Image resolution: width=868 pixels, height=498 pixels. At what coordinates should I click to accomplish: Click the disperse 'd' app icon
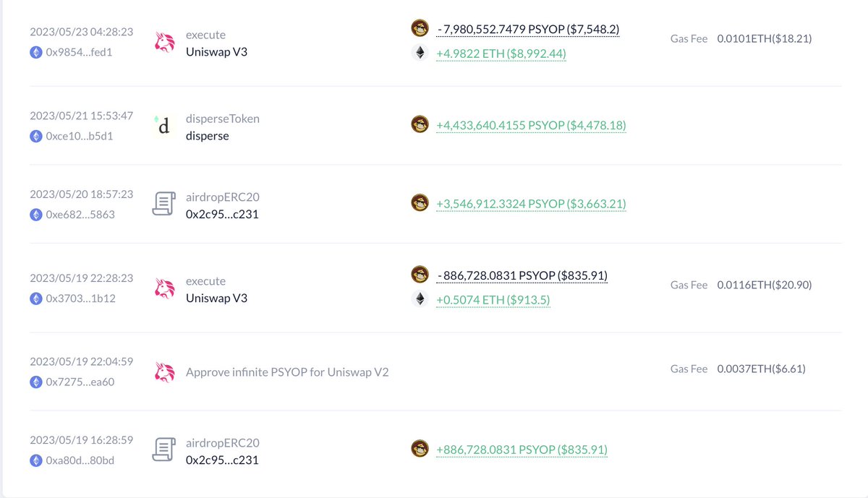(x=164, y=126)
